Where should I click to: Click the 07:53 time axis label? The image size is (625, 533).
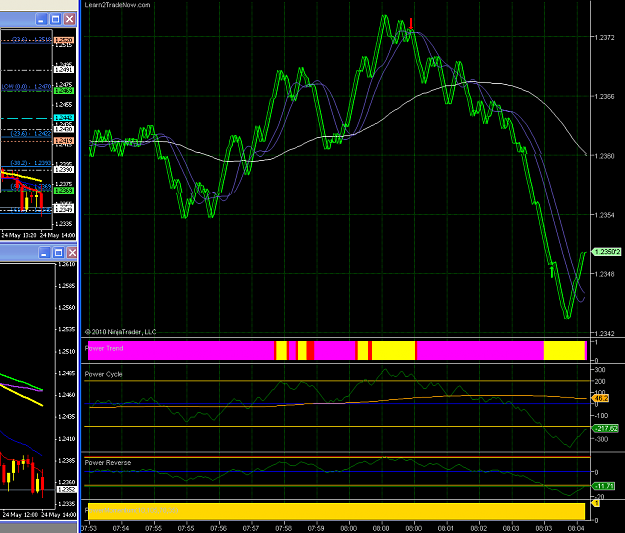click(x=88, y=529)
